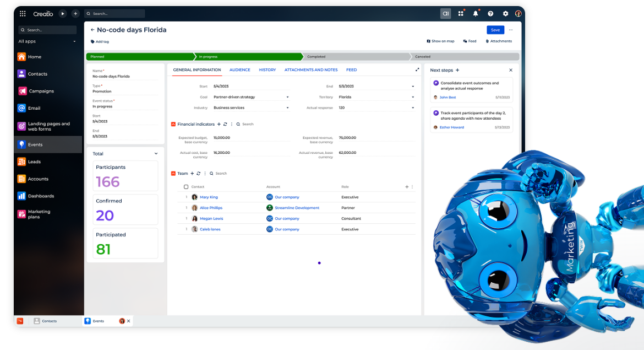This screenshot has height=350, width=644.
Task: Add a new team member with plus icon
Action: pyautogui.click(x=192, y=174)
